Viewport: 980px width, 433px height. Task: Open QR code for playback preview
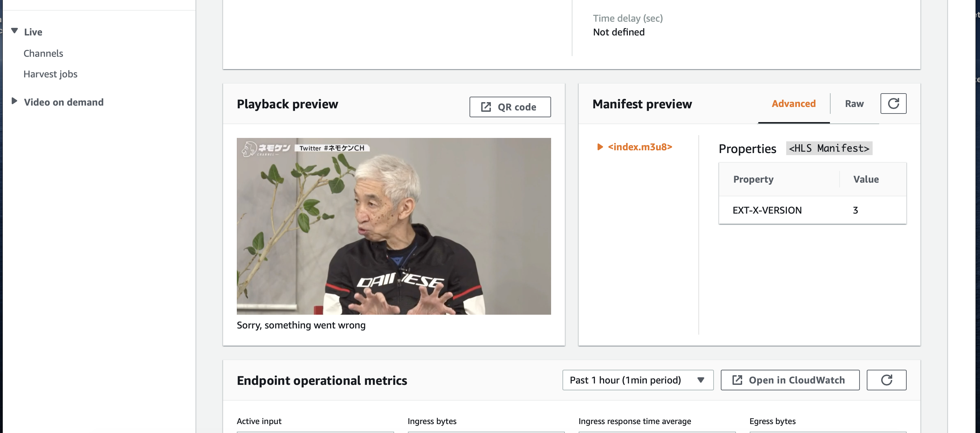[509, 106]
